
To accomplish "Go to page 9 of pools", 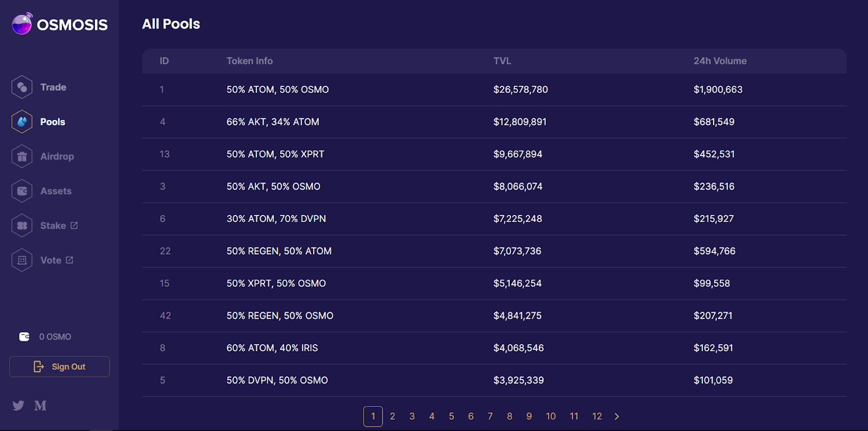I will [529, 417].
